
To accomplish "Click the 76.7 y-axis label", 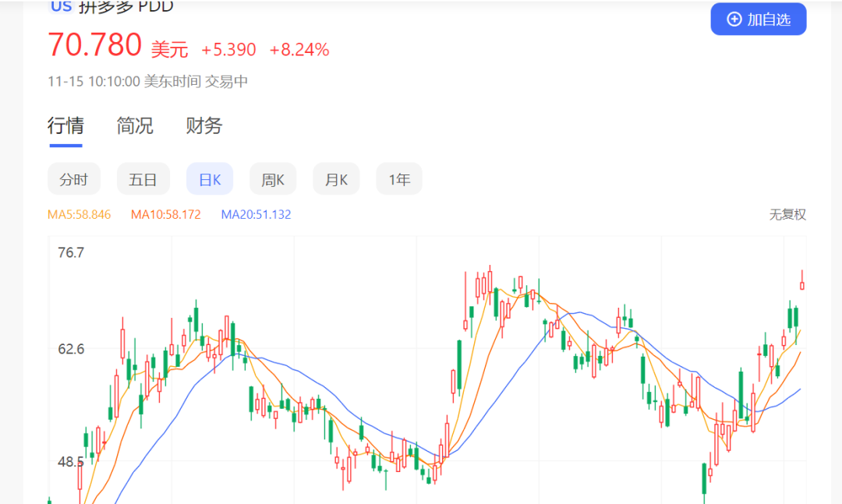I will (x=71, y=253).
